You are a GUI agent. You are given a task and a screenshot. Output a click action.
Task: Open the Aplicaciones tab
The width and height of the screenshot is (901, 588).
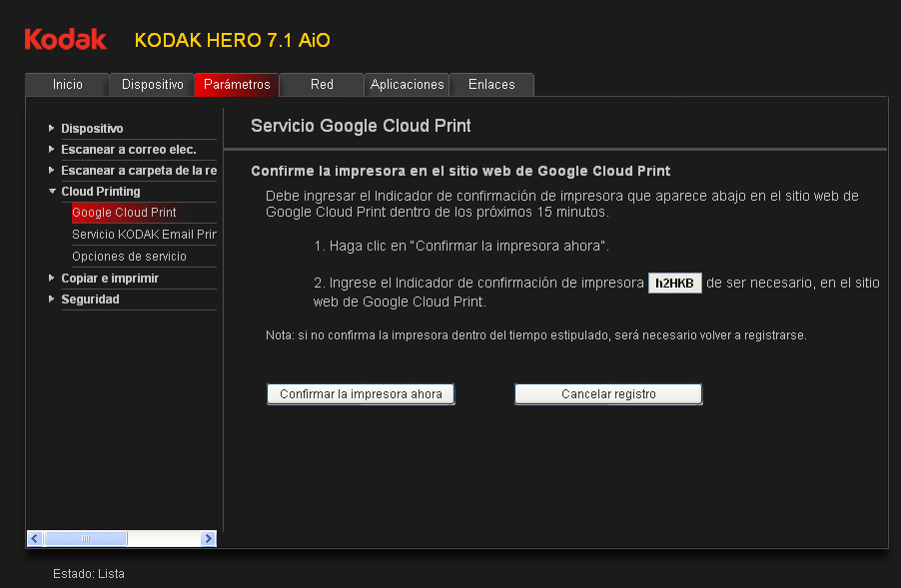pos(407,85)
